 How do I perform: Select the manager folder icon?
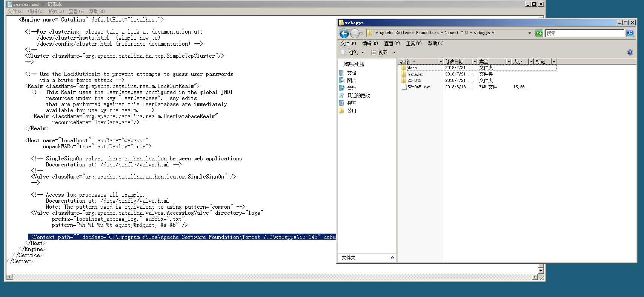pyautogui.click(x=404, y=74)
